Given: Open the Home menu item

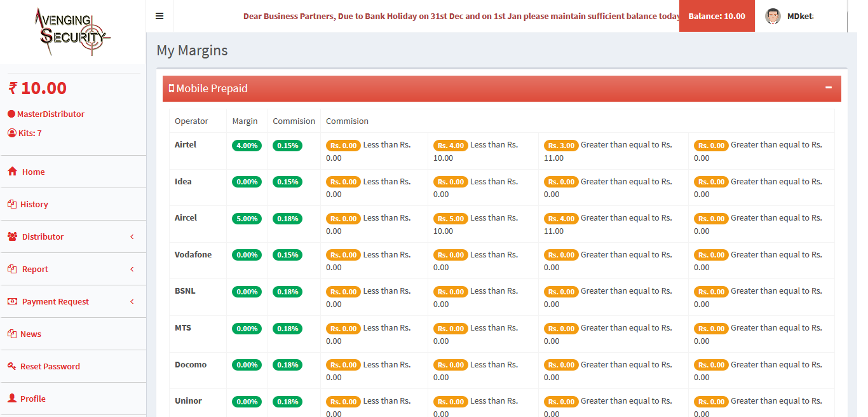Looking at the screenshot, I should pyautogui.click(x=73, y=172).
